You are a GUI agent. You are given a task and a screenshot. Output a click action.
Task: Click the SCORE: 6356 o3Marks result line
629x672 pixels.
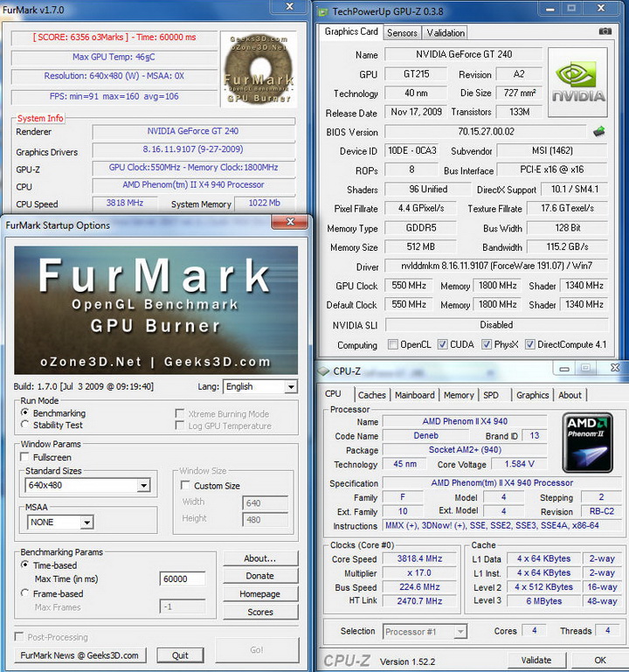pyautogui.click(x=114, y=38)
